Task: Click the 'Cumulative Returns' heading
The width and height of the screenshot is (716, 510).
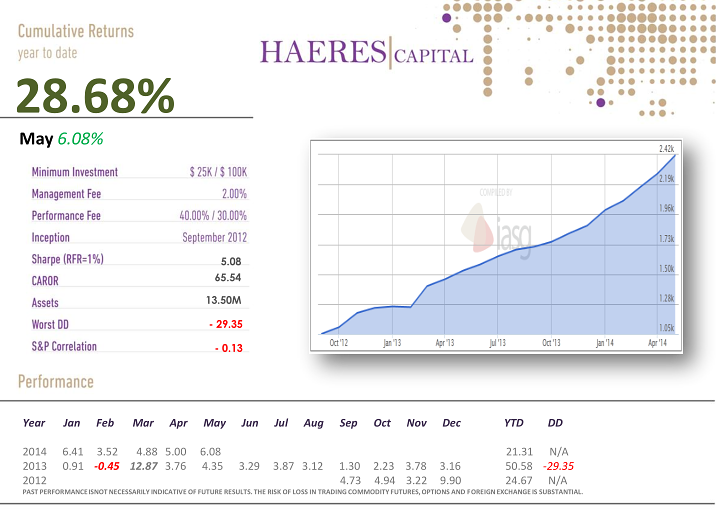Action: 76,32
